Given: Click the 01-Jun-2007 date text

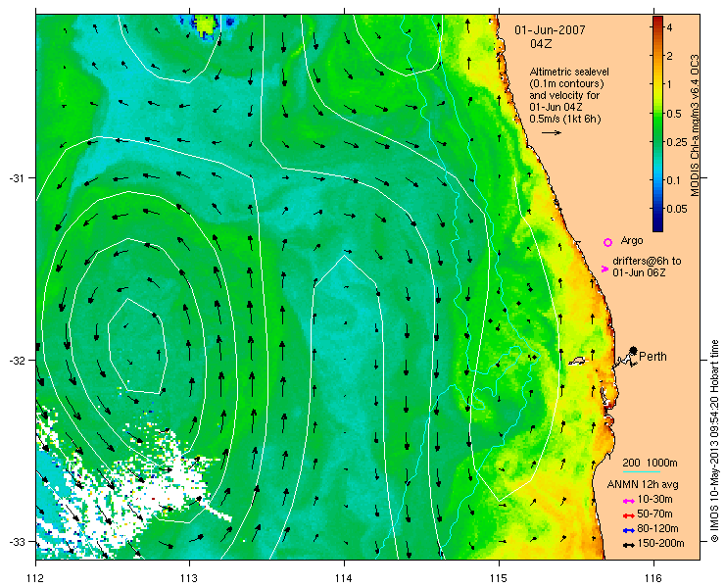Looking at the screenshot, I should coord(551,30).
